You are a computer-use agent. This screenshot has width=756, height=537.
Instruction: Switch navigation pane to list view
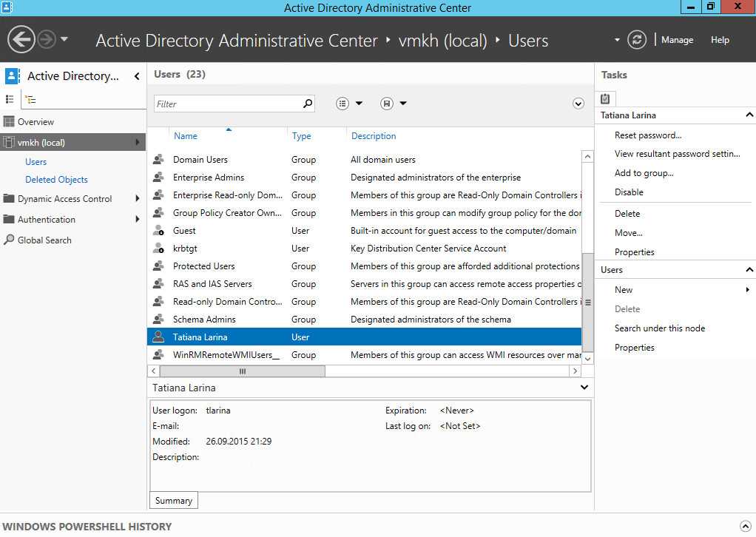click(9, 99)
